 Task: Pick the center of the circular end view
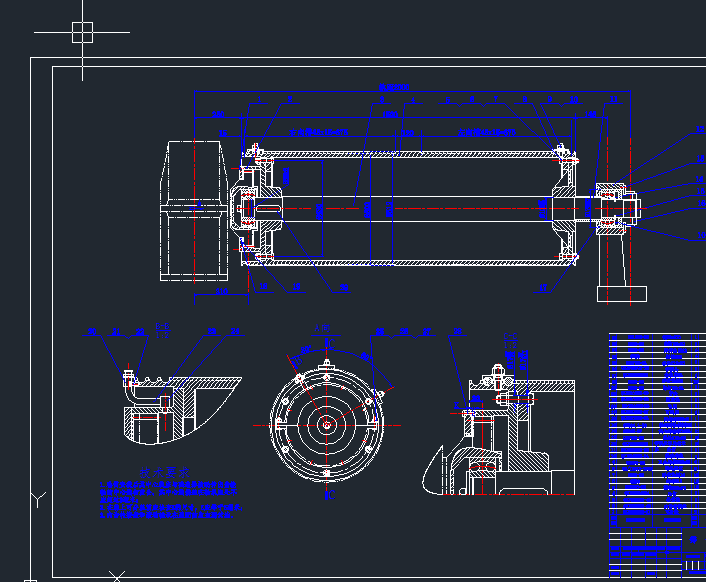point(326,424)
